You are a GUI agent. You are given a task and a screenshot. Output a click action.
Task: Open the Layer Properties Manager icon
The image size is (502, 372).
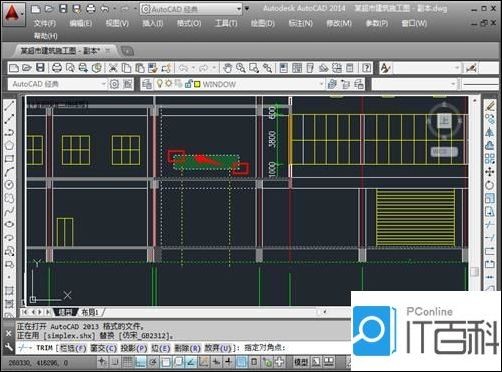click(147, 84)
